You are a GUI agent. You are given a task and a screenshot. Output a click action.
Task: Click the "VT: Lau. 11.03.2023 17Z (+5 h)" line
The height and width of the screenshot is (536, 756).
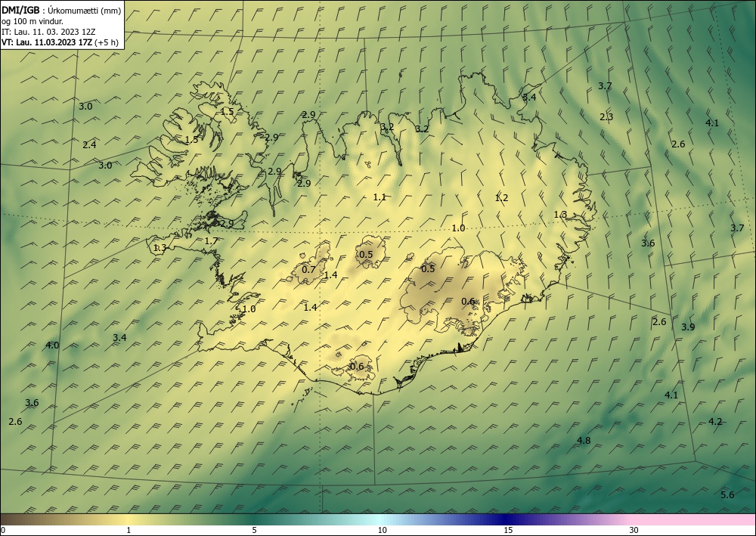pos(60,42)
